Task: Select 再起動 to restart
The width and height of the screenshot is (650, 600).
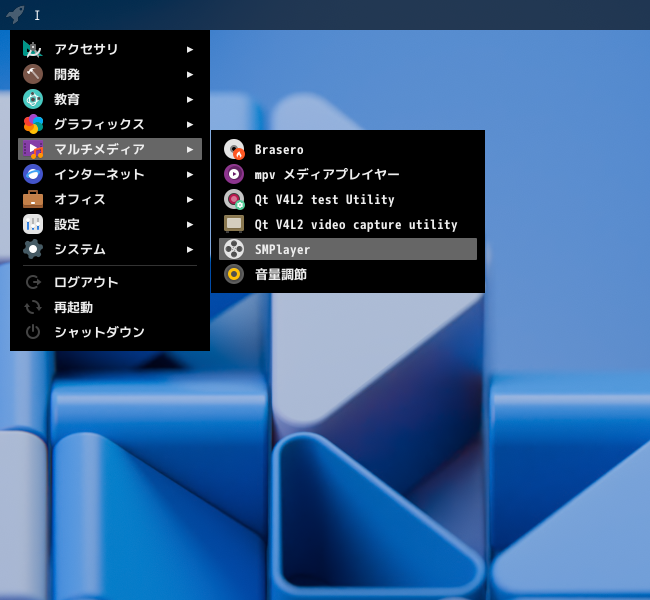Action: point(110,307)
